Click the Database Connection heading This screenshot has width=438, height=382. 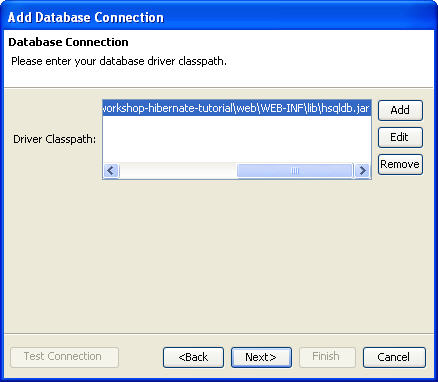[x=68, y=42]
